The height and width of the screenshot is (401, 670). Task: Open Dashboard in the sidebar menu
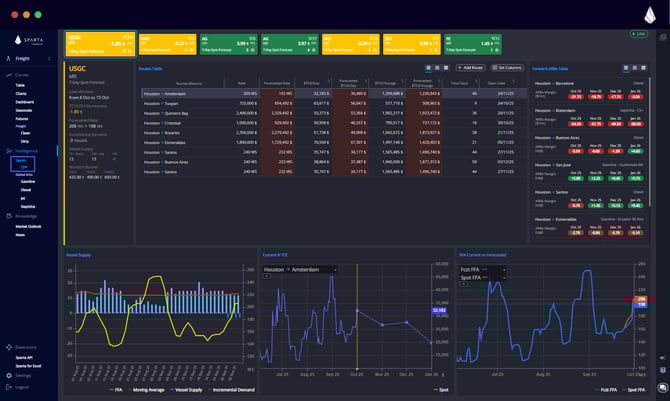coord(24,102)
